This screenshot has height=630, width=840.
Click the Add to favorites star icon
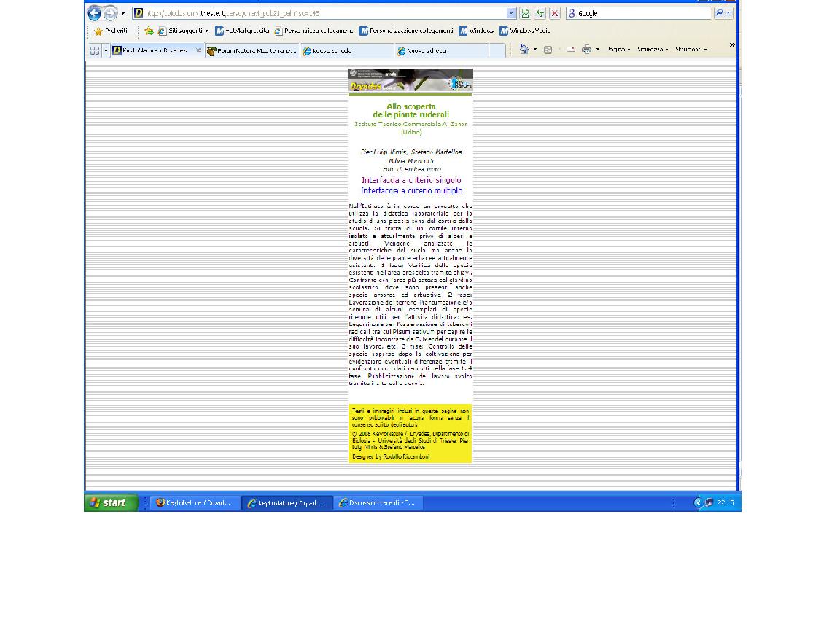(x=149, y=31)
